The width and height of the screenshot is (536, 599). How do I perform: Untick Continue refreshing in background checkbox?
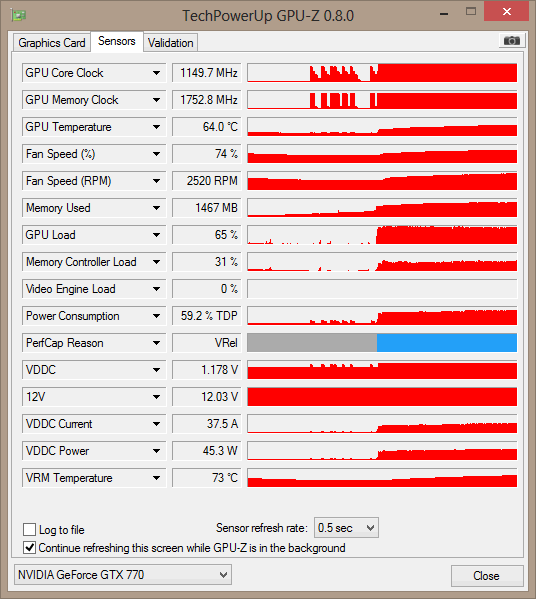29,547
